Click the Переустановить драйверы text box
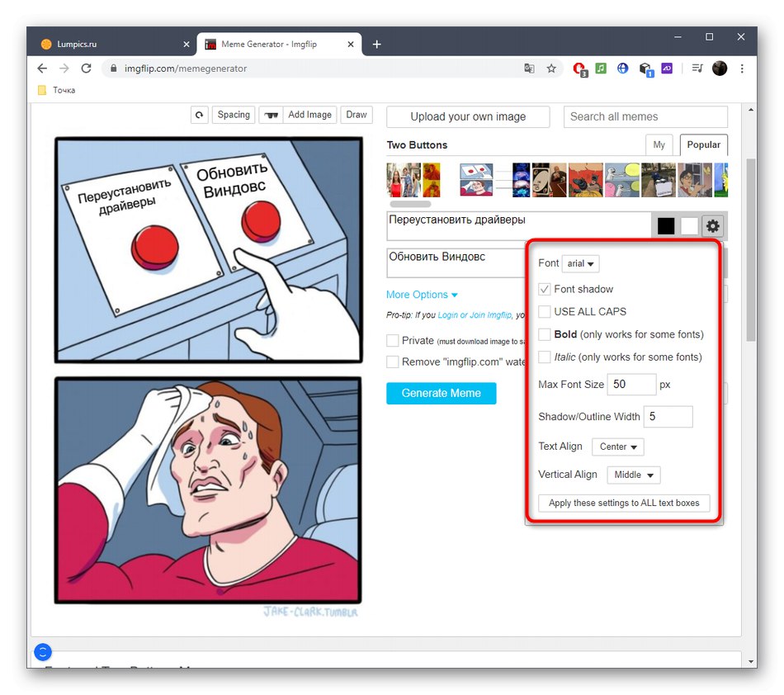Screen dimensions: 784x695 tap(519, 226)
